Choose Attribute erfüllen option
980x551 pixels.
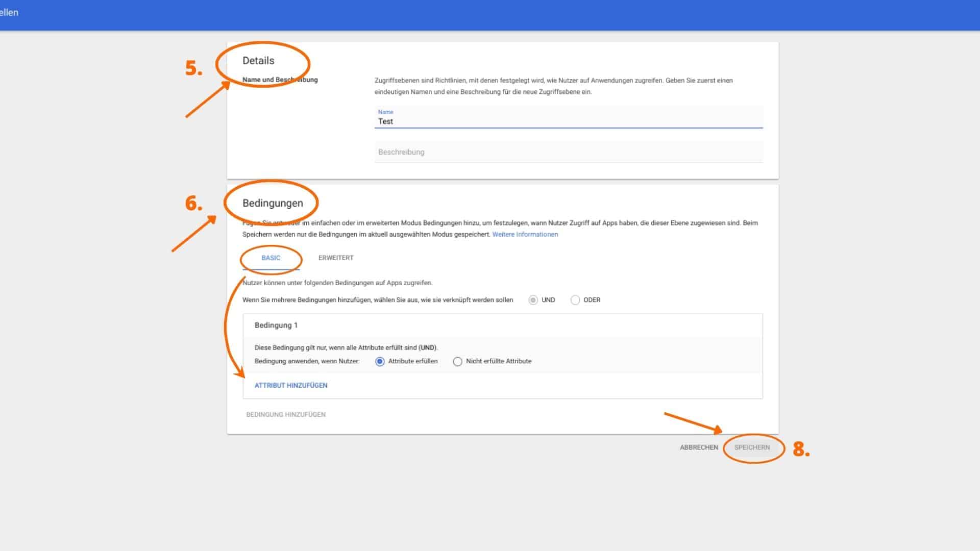coord(380,362)
